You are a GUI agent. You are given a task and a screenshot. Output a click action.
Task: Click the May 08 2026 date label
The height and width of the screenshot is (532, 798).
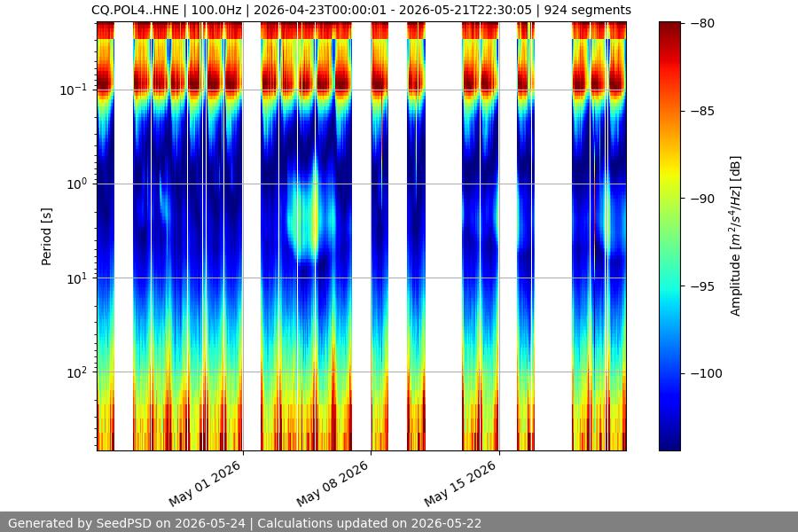click(332, 483)
